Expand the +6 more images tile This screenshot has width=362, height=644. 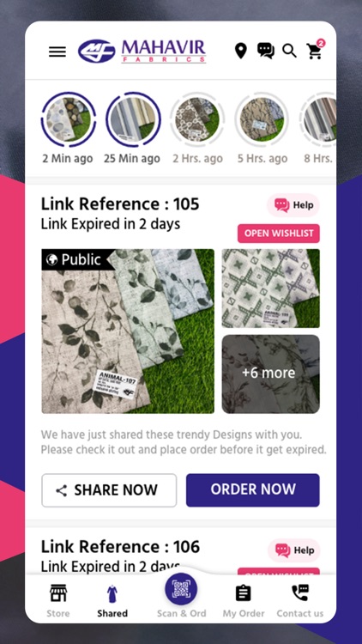coord(270,374)
